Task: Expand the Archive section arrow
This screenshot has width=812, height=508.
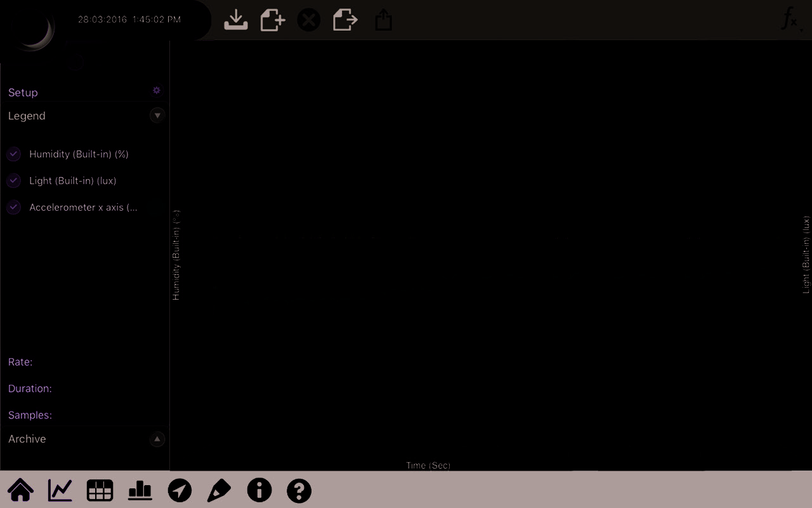Action: pyautogui.click(x=157, y=439)
